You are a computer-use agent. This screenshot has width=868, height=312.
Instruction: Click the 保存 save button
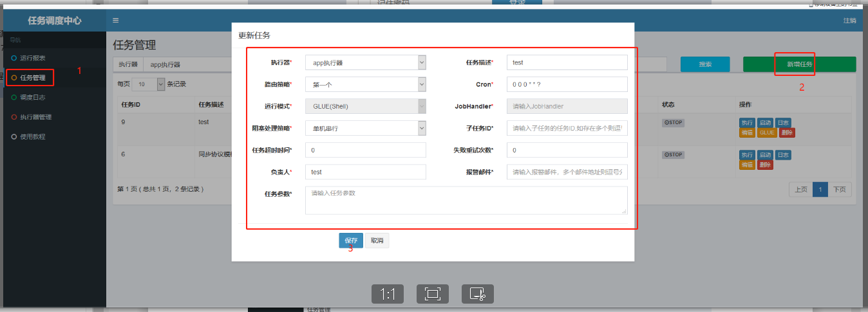pyautogui.click(x=351, y=240)
